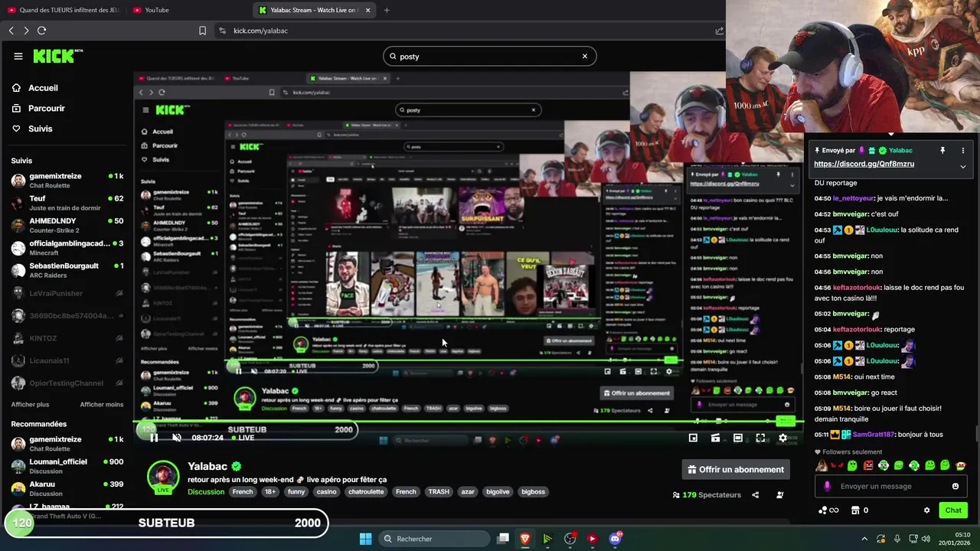Open mini player from video controls

[x=693, y=438]
